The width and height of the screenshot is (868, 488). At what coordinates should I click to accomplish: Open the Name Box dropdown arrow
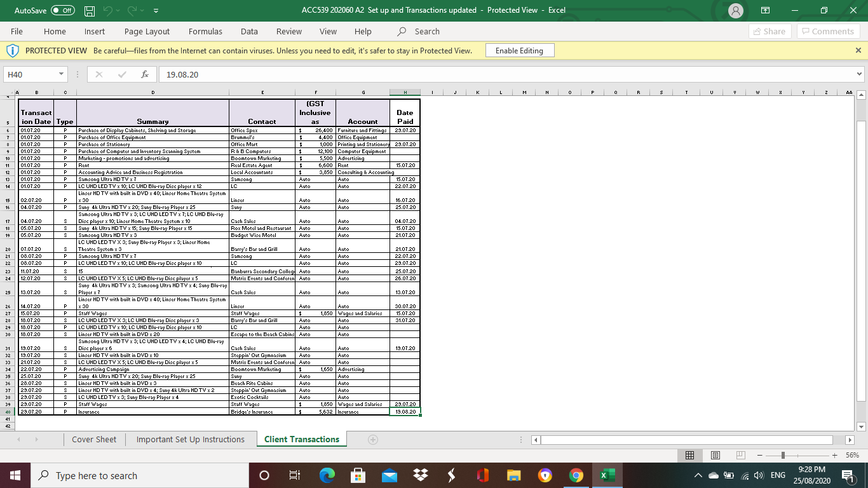point(61,74)
